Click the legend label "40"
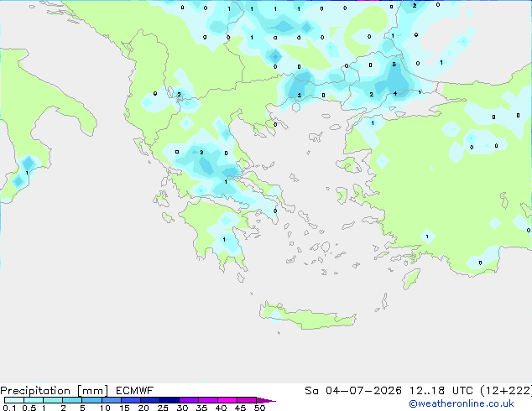This screenshot has height=411, width=532. [x=221, y=408]
